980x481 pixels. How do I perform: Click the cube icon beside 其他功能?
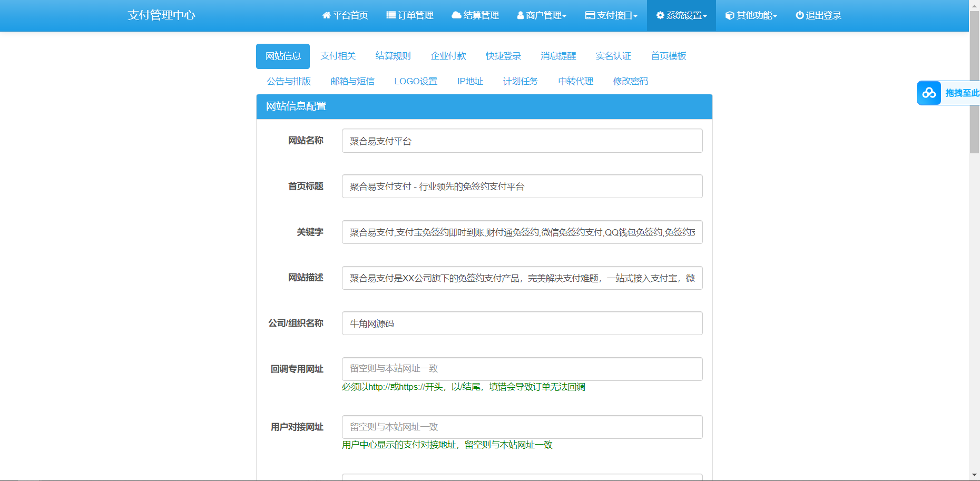coord(730,15)
